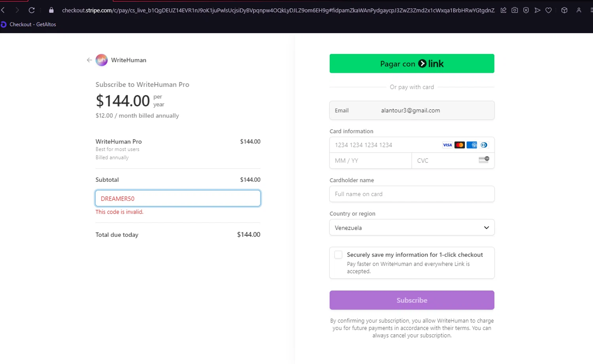593x364 pixels.
Task: Click the "Billed annually" note
Action: [x=112, y=158]
